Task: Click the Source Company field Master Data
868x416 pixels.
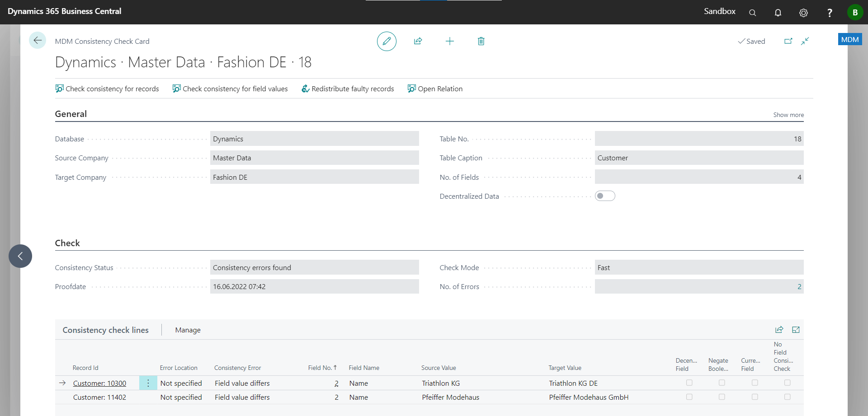Action: click(315, 158)
